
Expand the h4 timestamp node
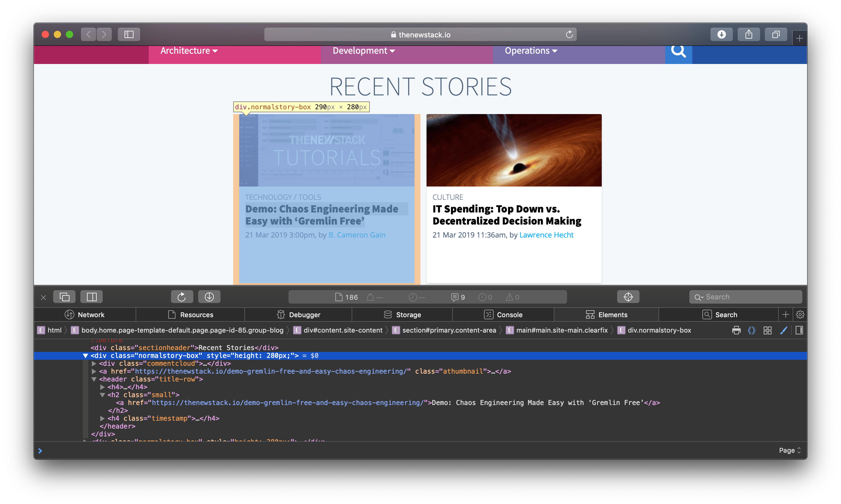click(102, 418)
